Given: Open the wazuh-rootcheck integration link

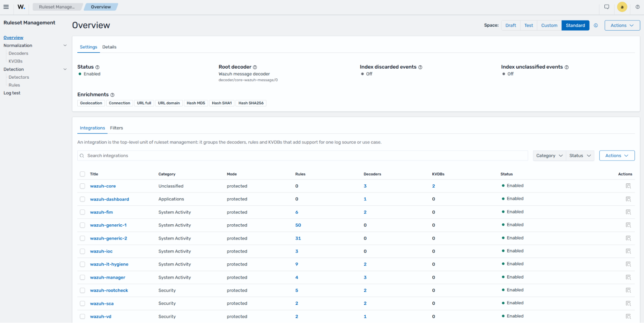Looking at the screenshot, I should (109, 290).
